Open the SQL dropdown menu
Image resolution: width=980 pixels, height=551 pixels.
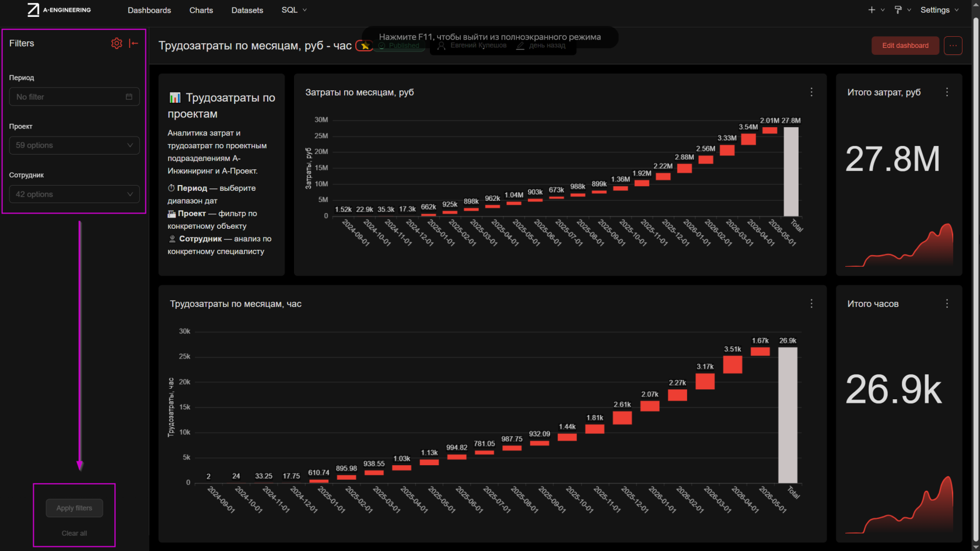[x=294, y=10]
